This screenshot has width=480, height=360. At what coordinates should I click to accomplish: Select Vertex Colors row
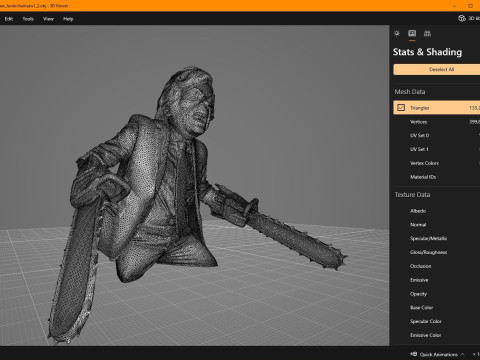pos(437,163)
